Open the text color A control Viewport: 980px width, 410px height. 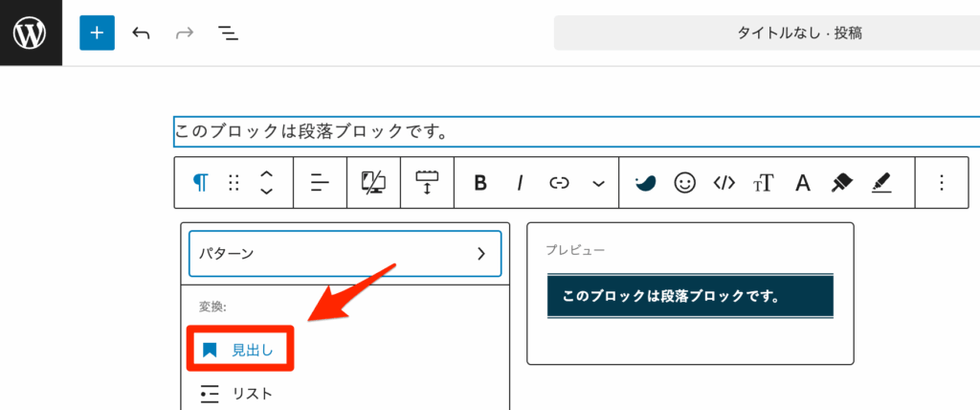[803, 183]
